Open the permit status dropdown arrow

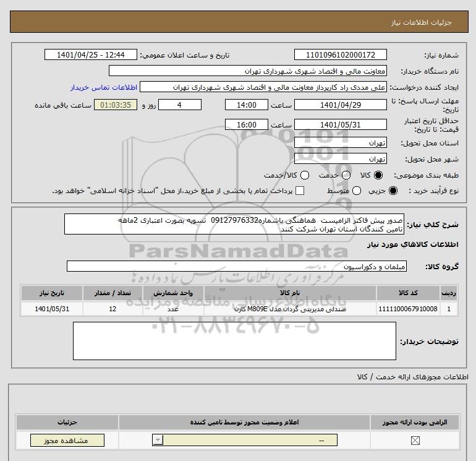click(158, 440)
